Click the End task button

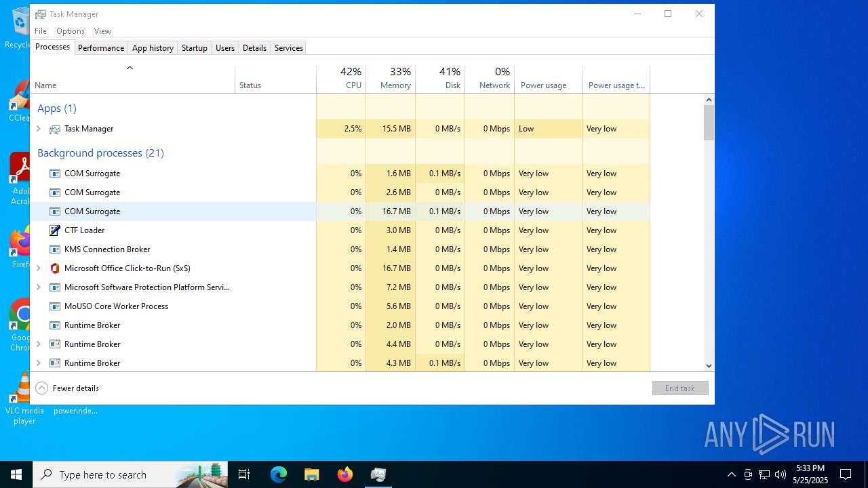680,388
